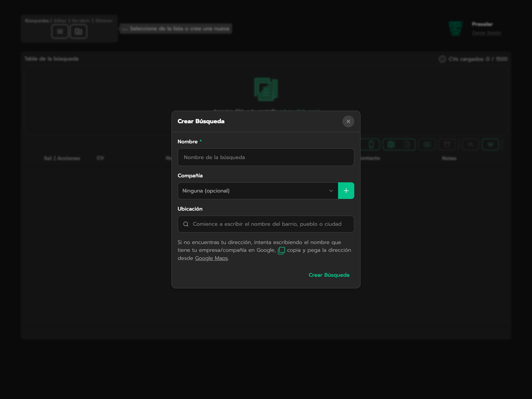The width and height of the screenshot is (532, 399).
Task: Click the up-chevron toolbar button
Action: coord(470,144)
